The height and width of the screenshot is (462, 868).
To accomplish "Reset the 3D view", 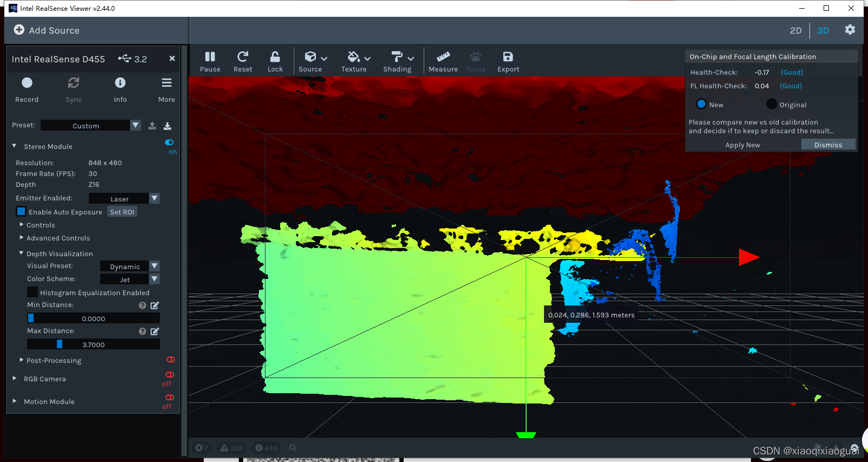I will [243, 57].
